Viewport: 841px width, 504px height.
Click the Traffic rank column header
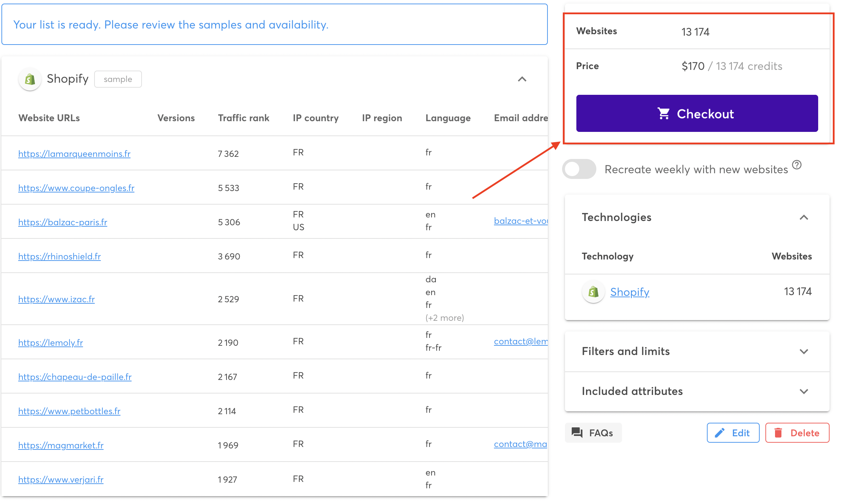(244, 118)
